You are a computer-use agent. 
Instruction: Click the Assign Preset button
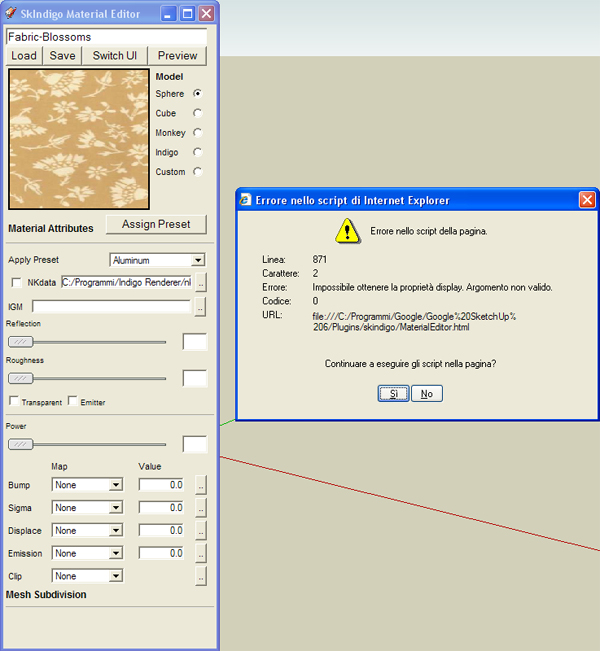pos(156,224)
